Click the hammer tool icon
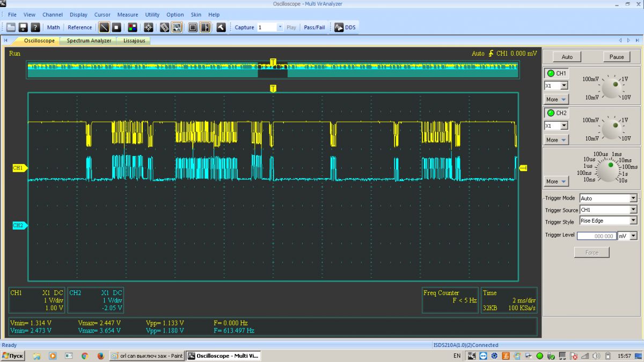644x362 pixels. pyautogui.click(x=221, y=27)
